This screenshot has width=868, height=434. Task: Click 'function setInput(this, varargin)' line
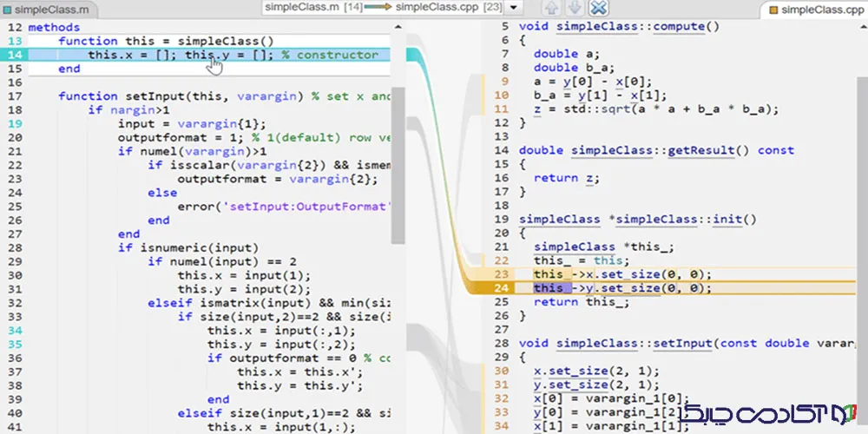tap(181, 95)
